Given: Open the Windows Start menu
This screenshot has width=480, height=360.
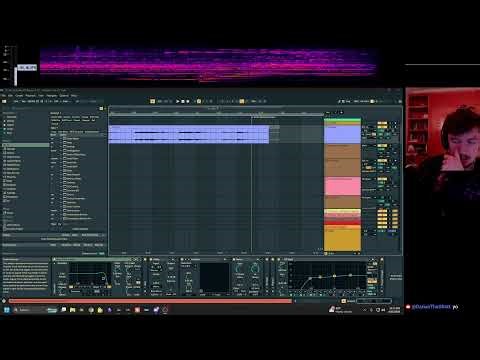Looking at the screenshot, I should (7, 310).
